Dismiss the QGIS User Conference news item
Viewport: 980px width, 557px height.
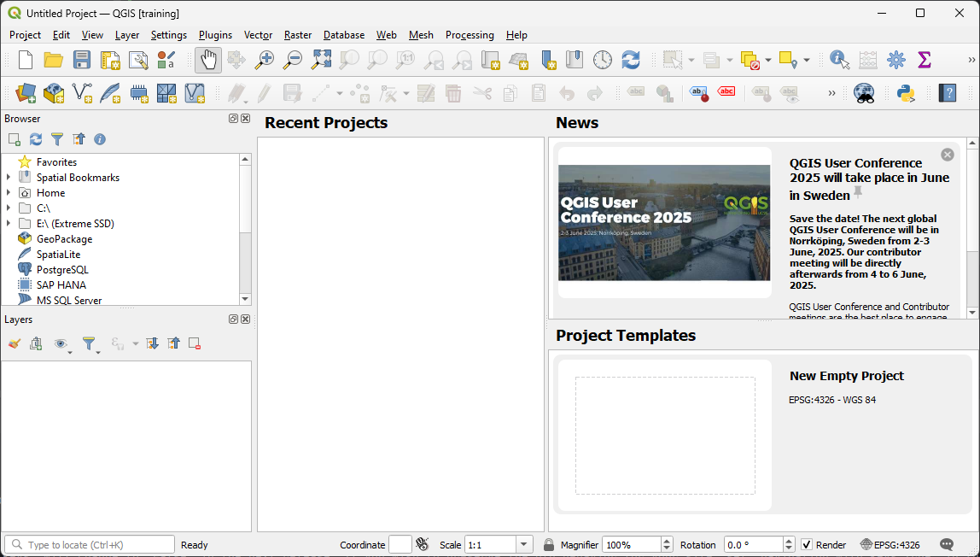[x=947, y=155]
